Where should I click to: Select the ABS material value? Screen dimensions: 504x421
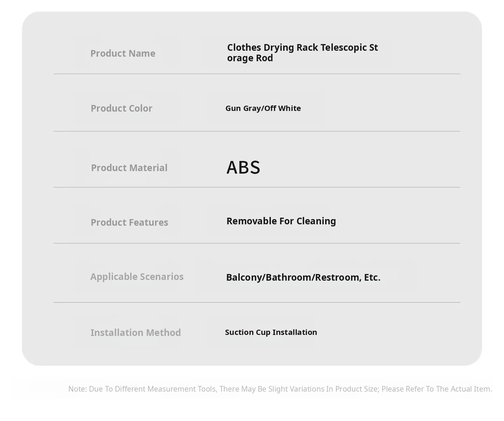[243, 167]
